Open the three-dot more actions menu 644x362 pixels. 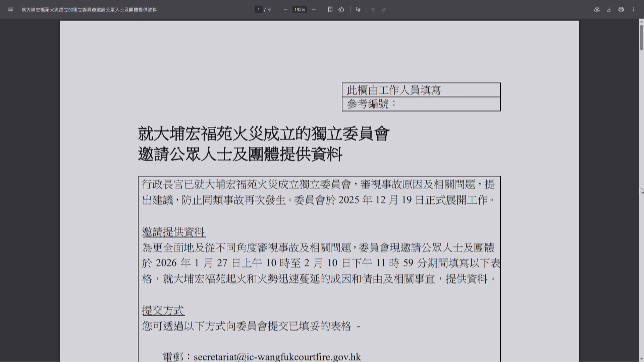point(633,9)
